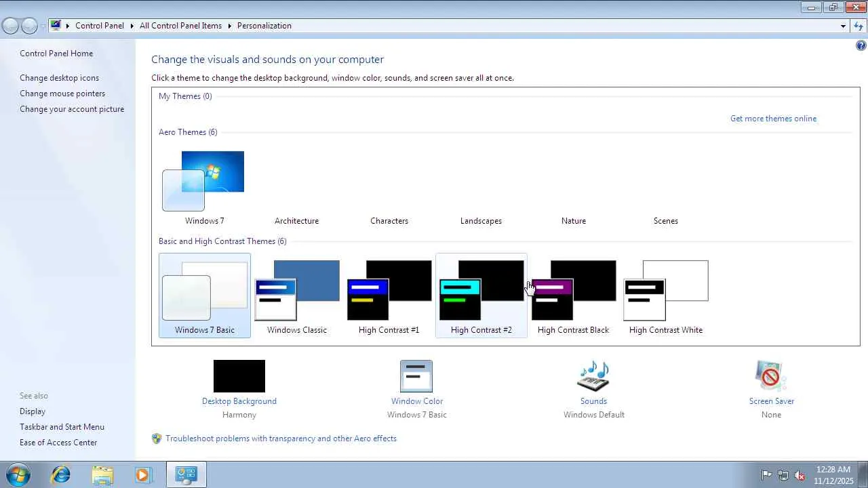Select the Landscapes theme label
868x488 pixels.
481,221
